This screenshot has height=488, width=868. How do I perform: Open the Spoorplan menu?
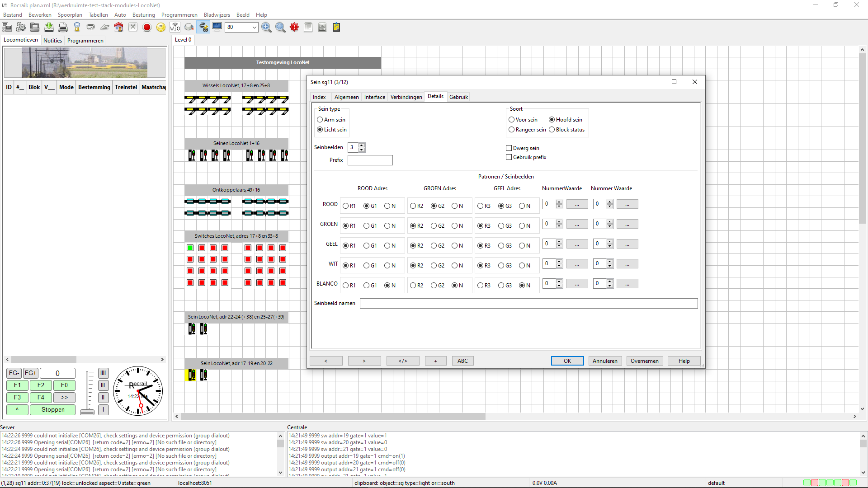click(70, 15)
